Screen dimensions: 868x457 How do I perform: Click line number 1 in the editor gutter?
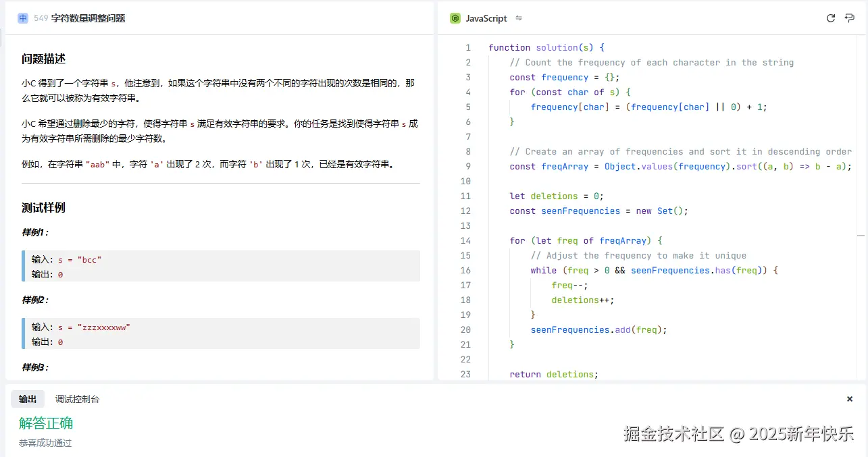tap(467, 47)
